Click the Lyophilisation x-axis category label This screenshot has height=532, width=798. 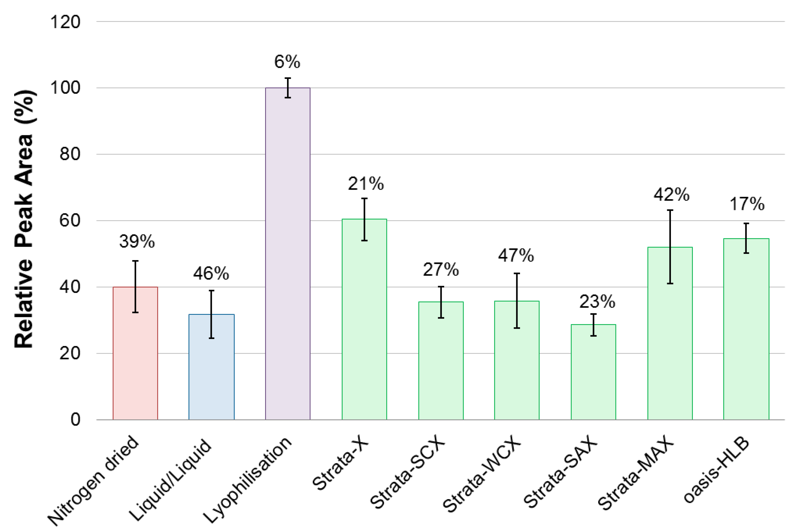(248, 481)
